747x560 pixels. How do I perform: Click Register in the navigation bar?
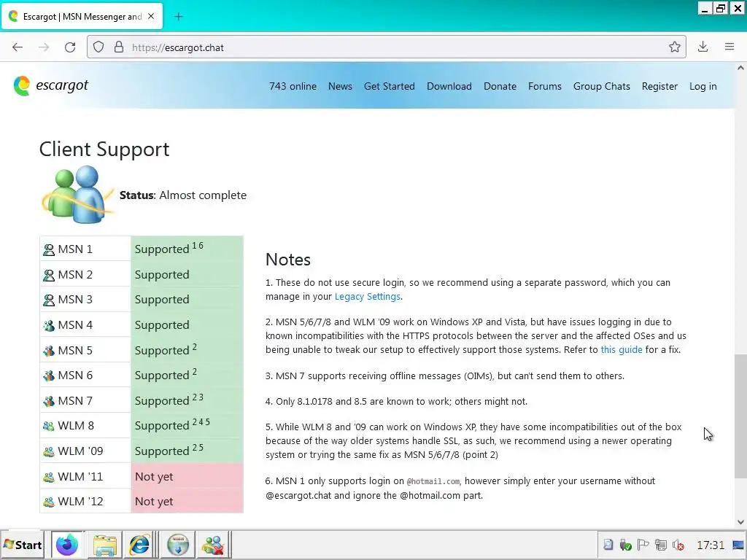tap(659, 86)
